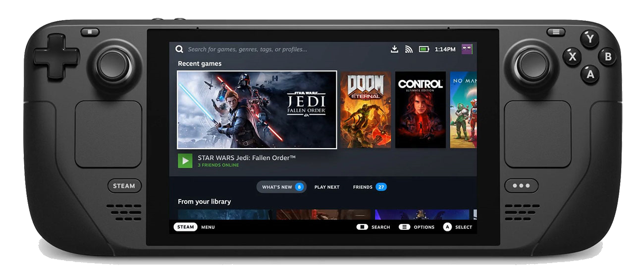
Task: Check the battery status icon
Action: (x=424, y=49)
